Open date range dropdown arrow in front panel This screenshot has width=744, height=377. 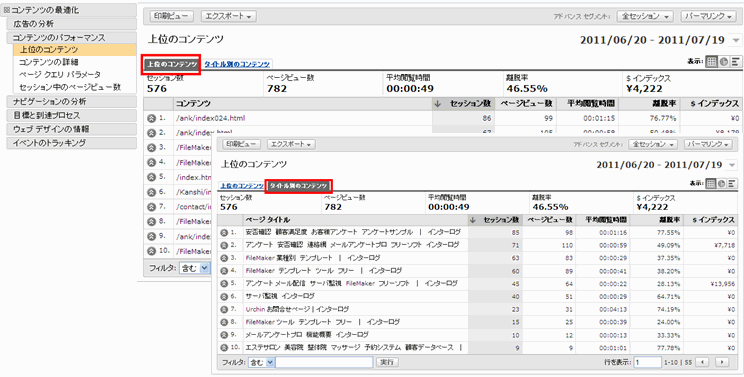[732, 165]
